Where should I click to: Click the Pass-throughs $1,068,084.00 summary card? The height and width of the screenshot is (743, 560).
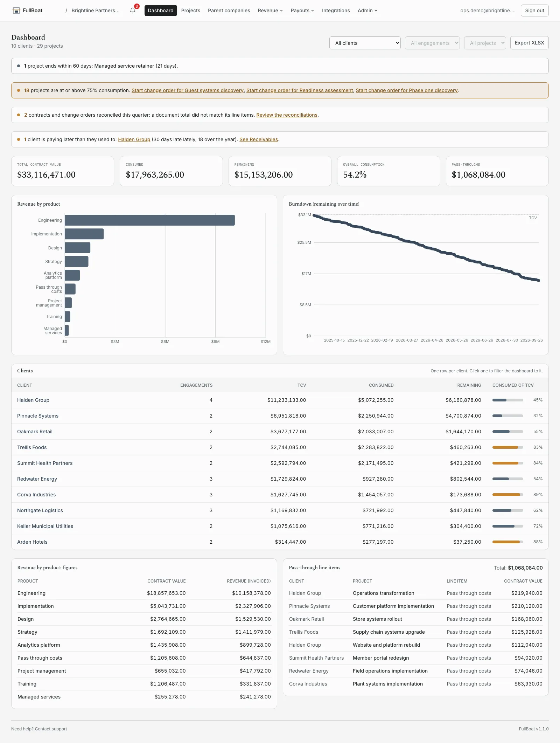[497, 171]
